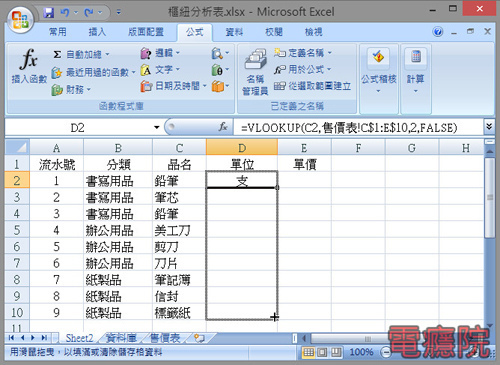This screenshot has width=500, height=365.
Task: Redo the last action
Action: [x=89, y=13]
